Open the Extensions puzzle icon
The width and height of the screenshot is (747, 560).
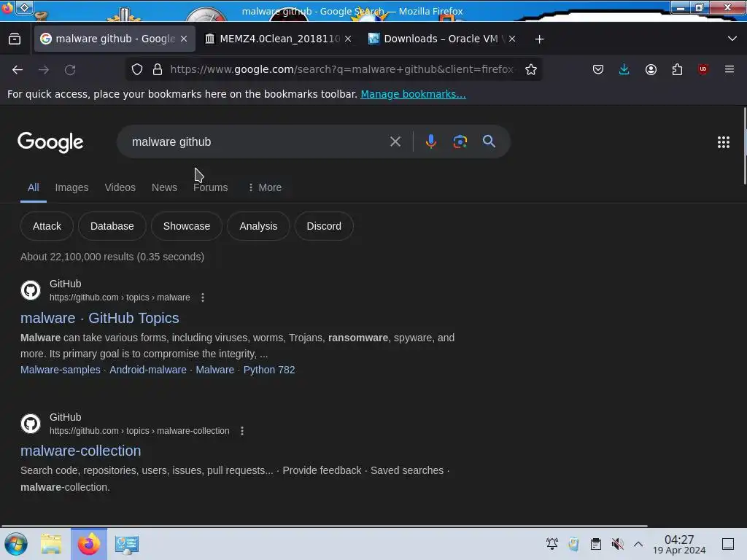(x=677, y=69)
